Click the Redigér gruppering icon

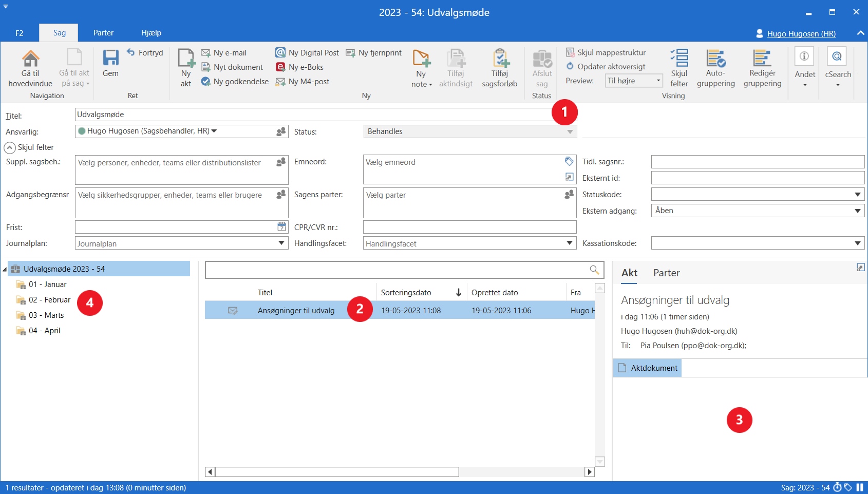tap(762, 59)
